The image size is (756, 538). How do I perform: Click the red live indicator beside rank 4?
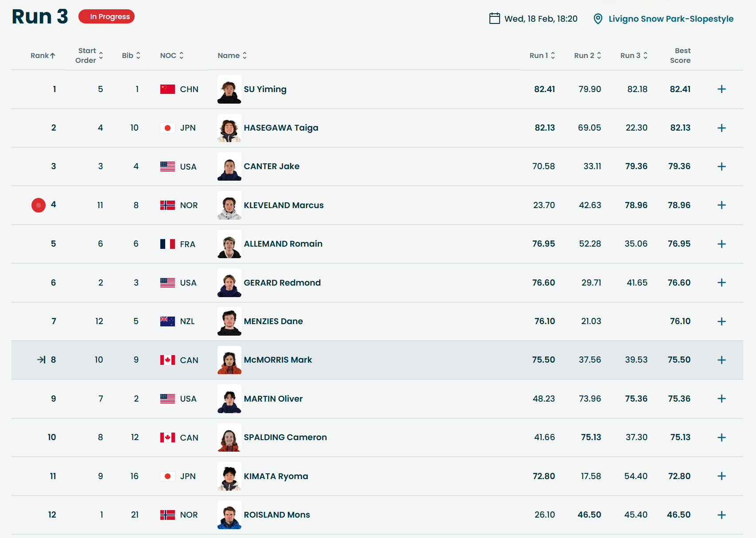tap(39, 205)
